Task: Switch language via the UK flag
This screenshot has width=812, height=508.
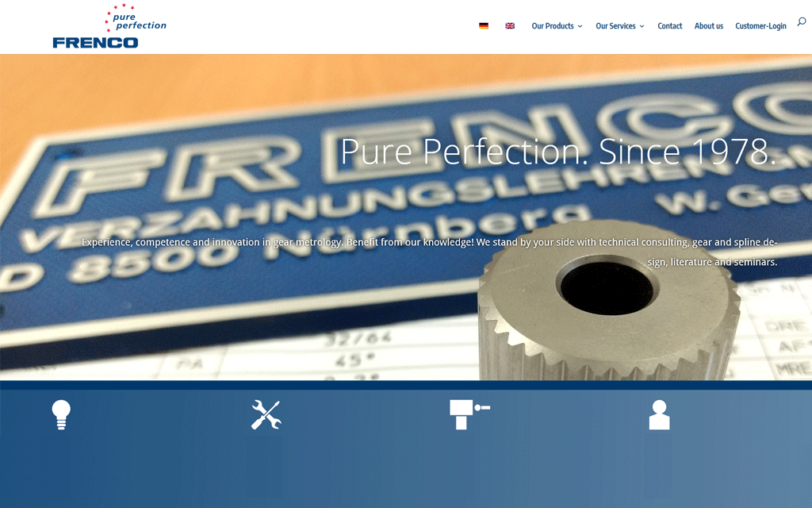Action: click(510, 26)
